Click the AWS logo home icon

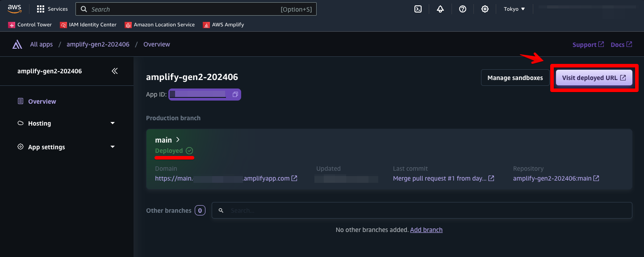tap(15, 8)
